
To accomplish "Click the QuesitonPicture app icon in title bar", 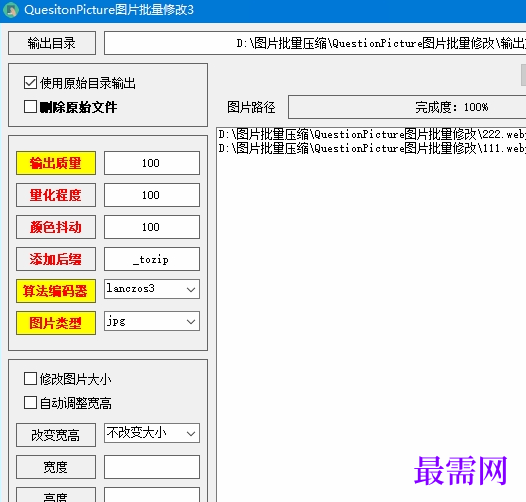I will coord(11,10).
